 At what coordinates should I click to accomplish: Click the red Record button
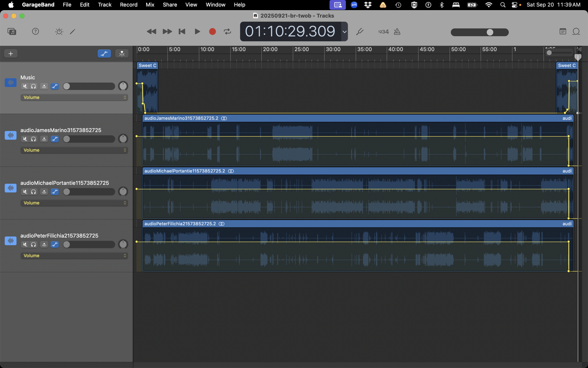(212, 32)
